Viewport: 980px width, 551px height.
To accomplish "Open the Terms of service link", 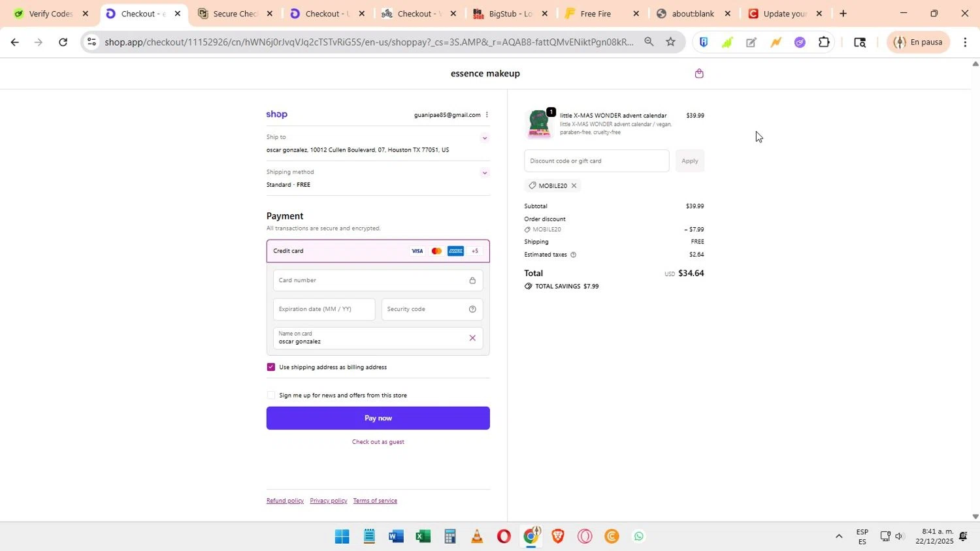I will 375,501.
